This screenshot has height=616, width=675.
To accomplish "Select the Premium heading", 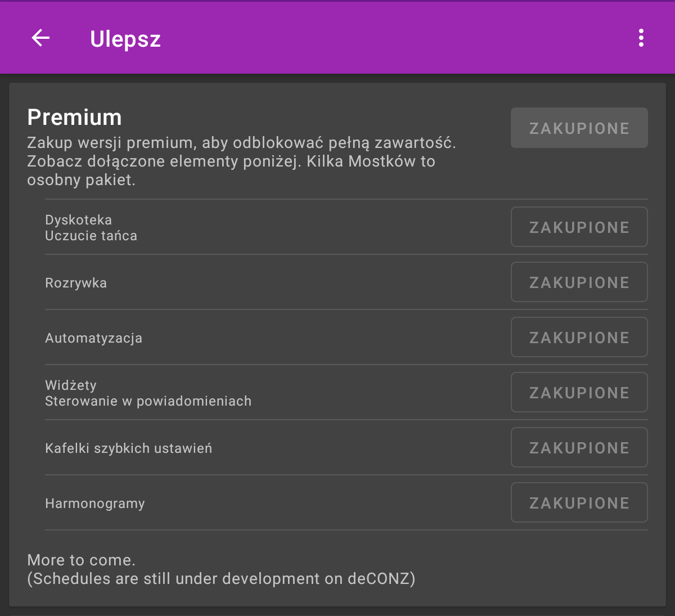I will [x=75, y=118].
